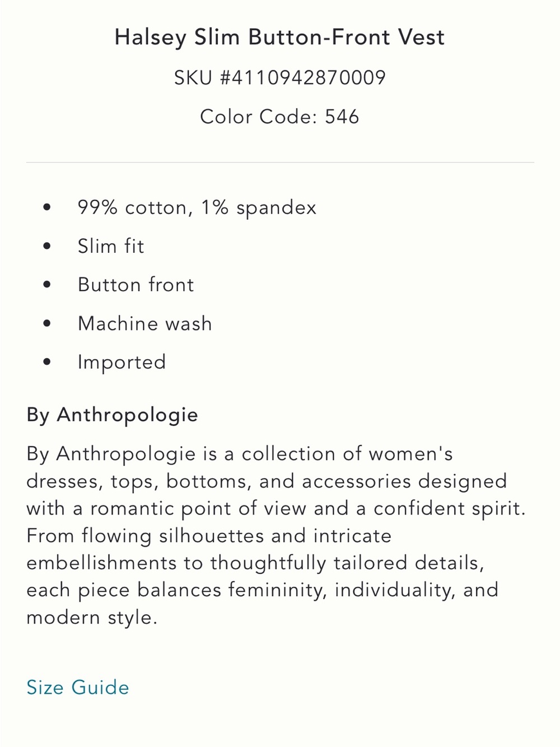The width and height of the screenshot is (560, 747).
Task: Click the horizontal divider under Color Code
Action: (280, 163)
